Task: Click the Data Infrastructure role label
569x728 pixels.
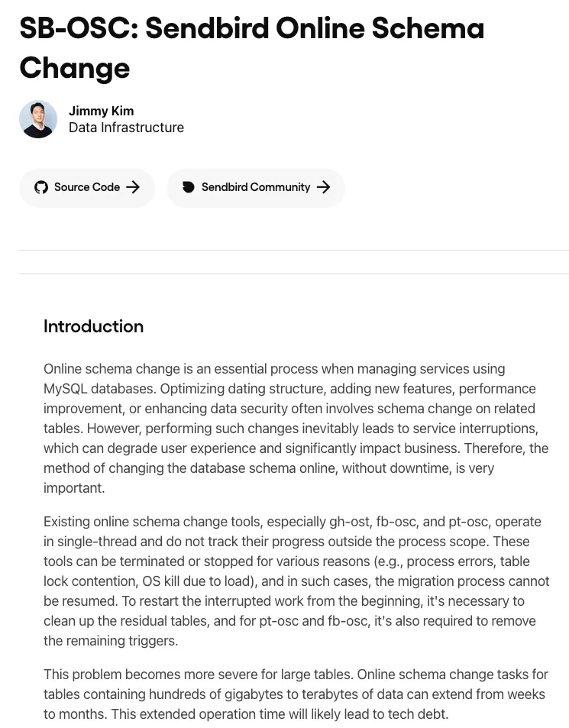Action: pos(126,128)
